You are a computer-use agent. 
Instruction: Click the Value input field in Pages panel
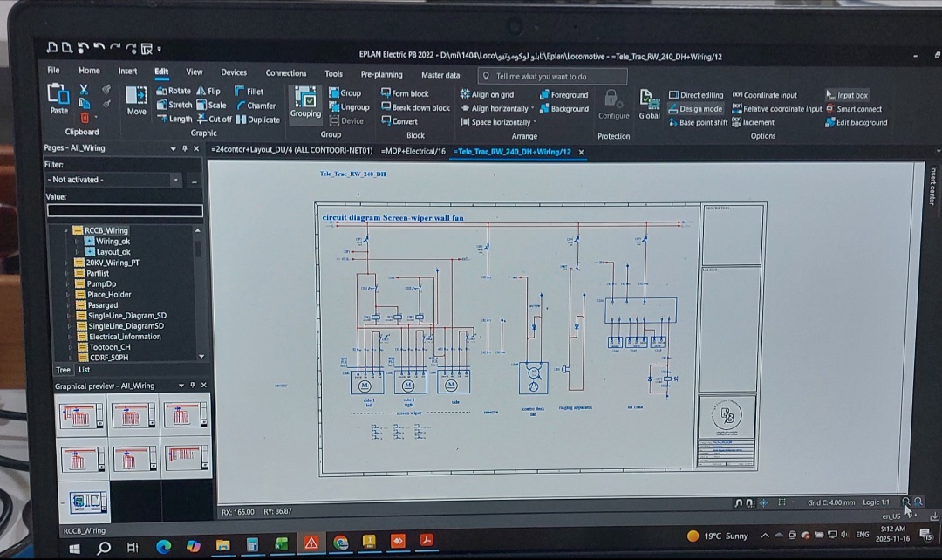coord(125,210)
